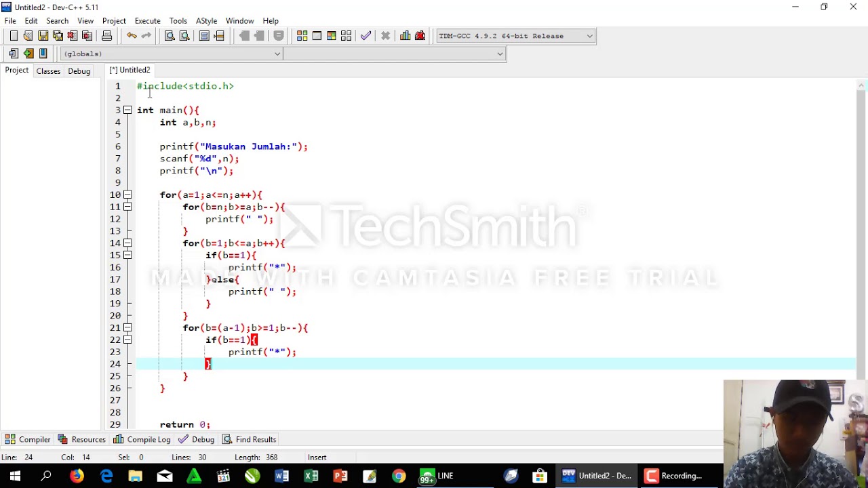This screenshot has height=488, width=868.
Task: Collapse the for loop fold at line 10
Action: 127,195
